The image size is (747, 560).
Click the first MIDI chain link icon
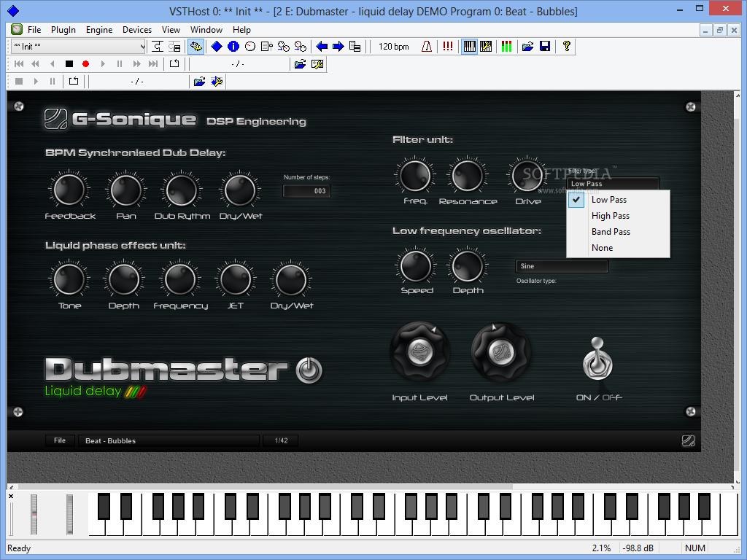pyautogui.click(x=284, y=47)
